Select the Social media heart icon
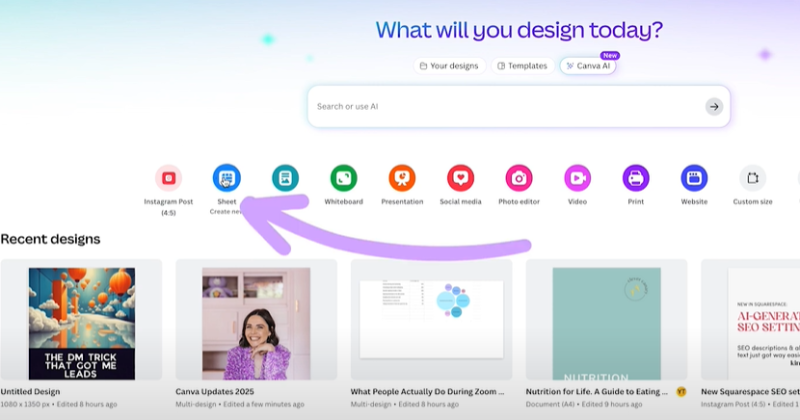 pyautogui.click(x=461, y=178)
